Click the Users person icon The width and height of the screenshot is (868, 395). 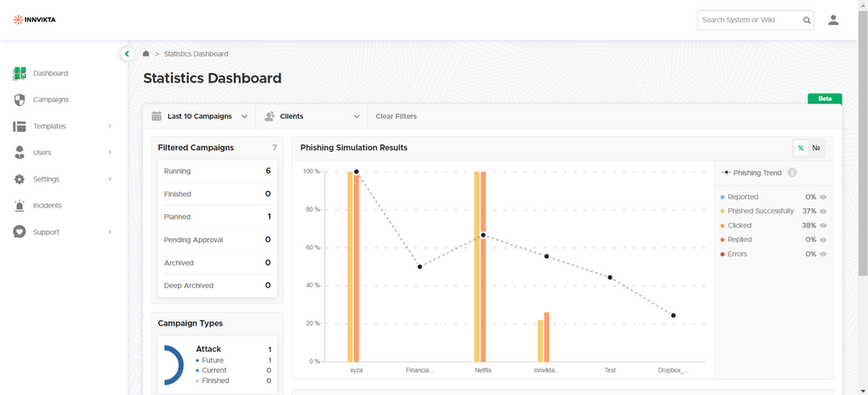19,152
